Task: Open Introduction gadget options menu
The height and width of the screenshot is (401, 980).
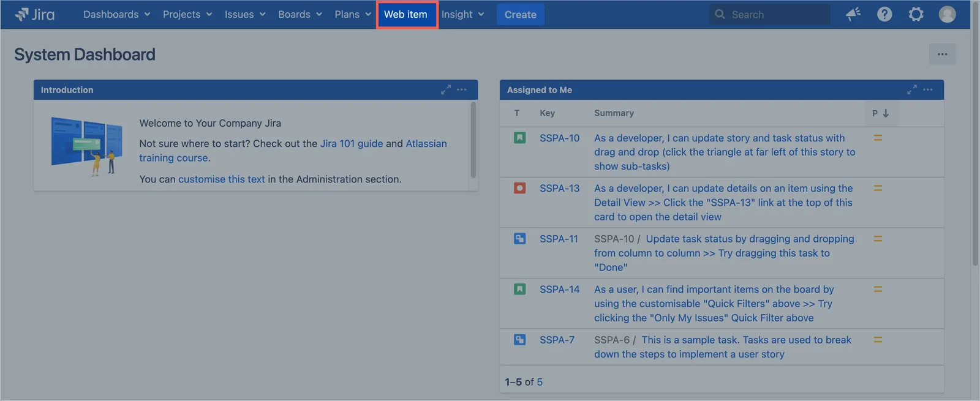Action: click(462, 89)
